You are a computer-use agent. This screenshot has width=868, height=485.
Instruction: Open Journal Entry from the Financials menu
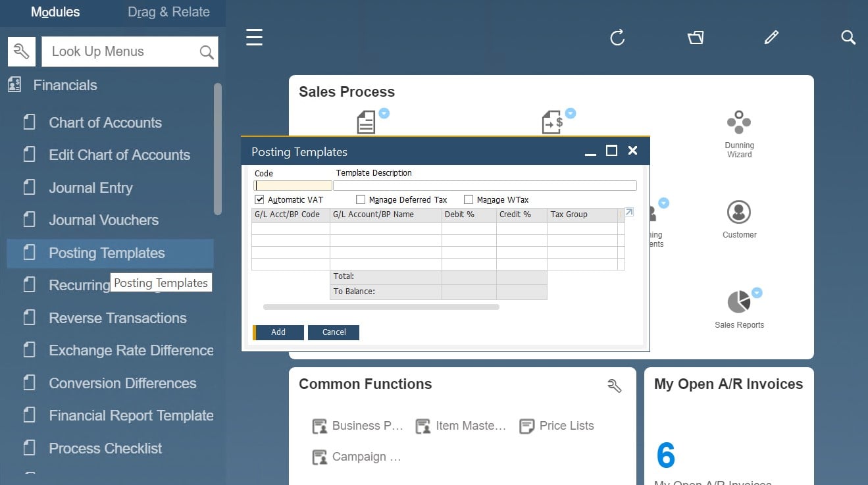pyautogui.click(x=90, y=188)
